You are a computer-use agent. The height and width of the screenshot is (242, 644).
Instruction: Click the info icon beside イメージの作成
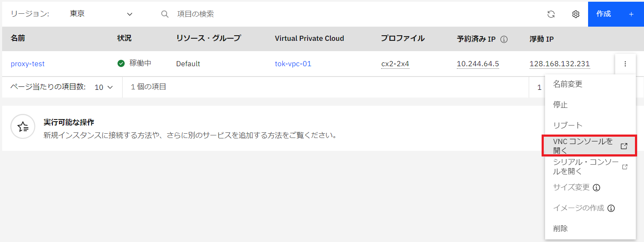point(611,208)
